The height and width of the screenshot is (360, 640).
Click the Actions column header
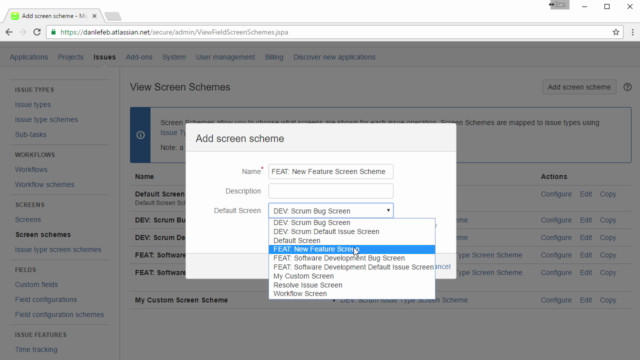click(x=554, y=177)
